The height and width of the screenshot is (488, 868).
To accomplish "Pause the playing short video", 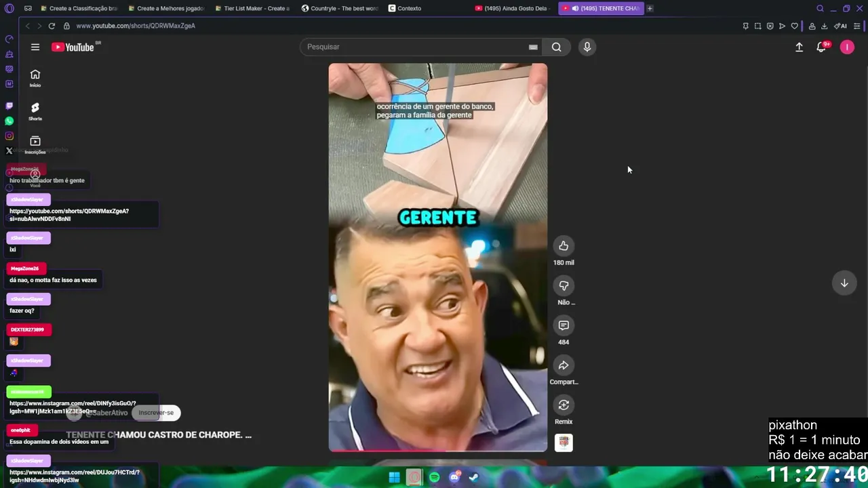I will pos(438,258).
